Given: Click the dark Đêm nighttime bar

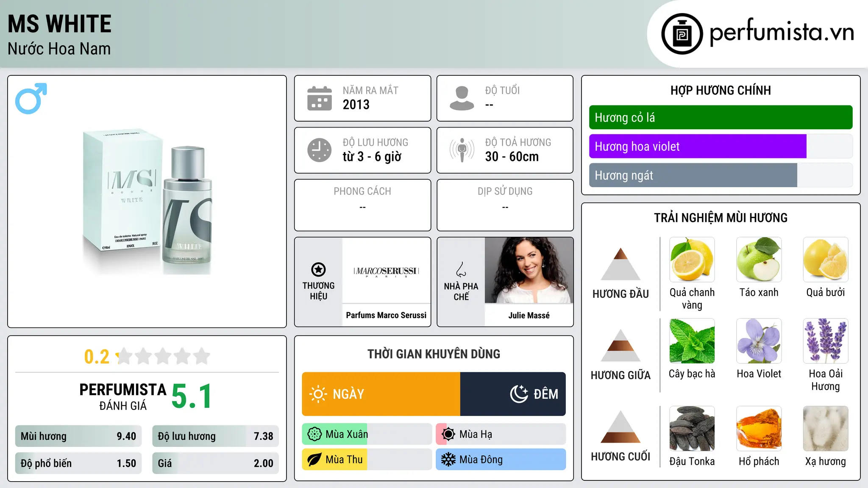Looking at the screenshot, I should (x=513, y=394).
